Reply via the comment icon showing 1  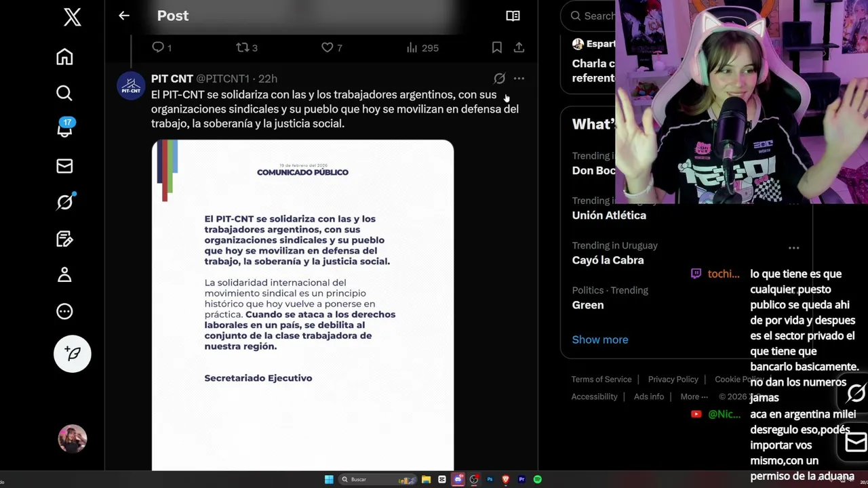(161, 47)
